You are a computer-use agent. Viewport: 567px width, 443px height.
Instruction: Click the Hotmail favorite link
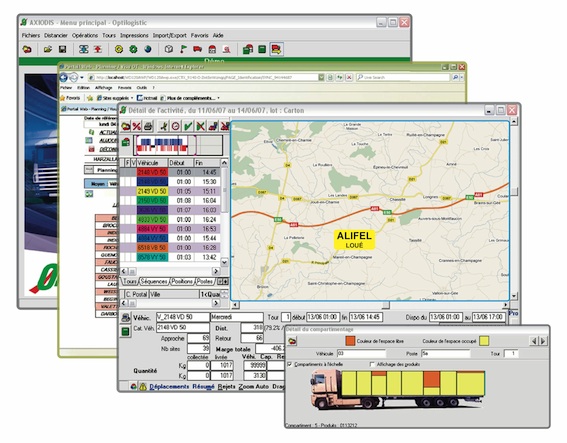147,98
